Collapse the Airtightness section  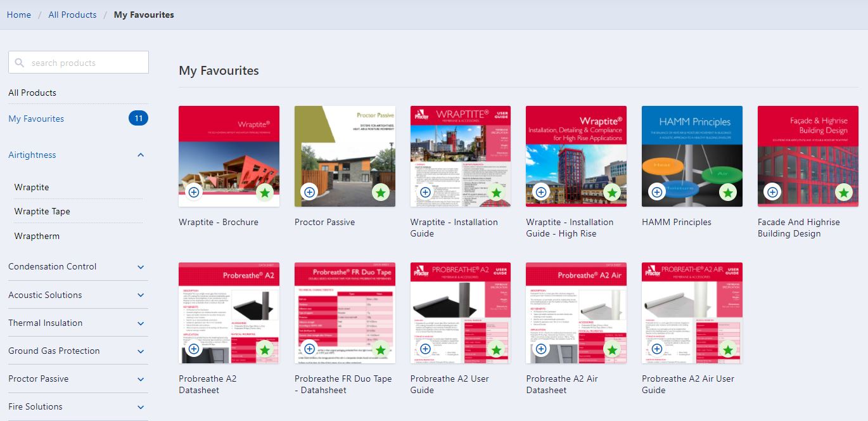(x=141, y=155)
